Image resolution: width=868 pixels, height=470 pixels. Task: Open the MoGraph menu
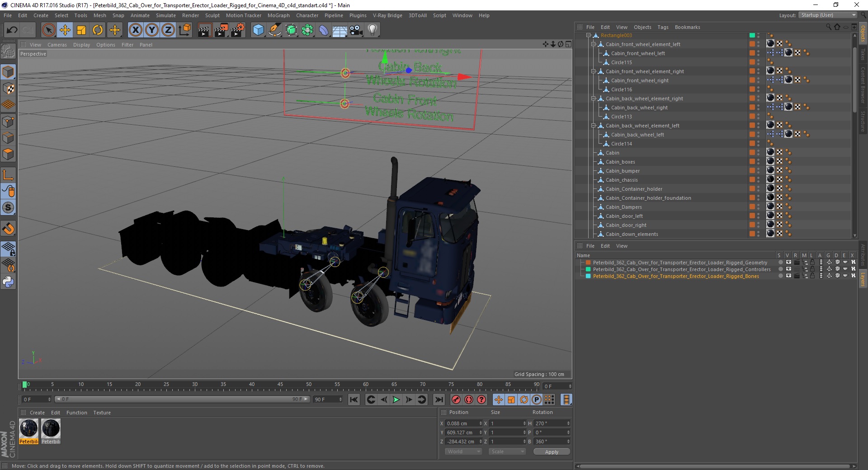point(278,15)
